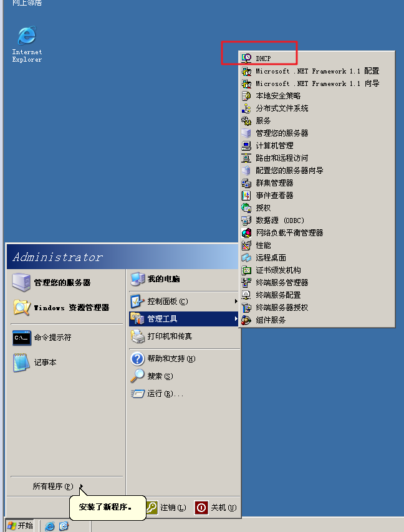Open the Internet Explorer desktop icon
Image resolution: width=404 pixels, height=532 pixels.
pos(27,35)
